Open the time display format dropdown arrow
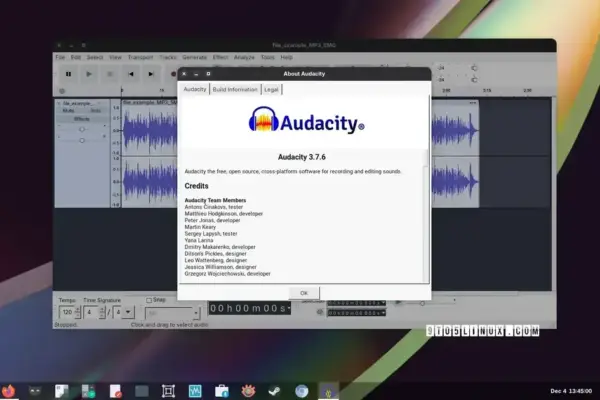Screen dimensions: 600x400 point(289,308)
